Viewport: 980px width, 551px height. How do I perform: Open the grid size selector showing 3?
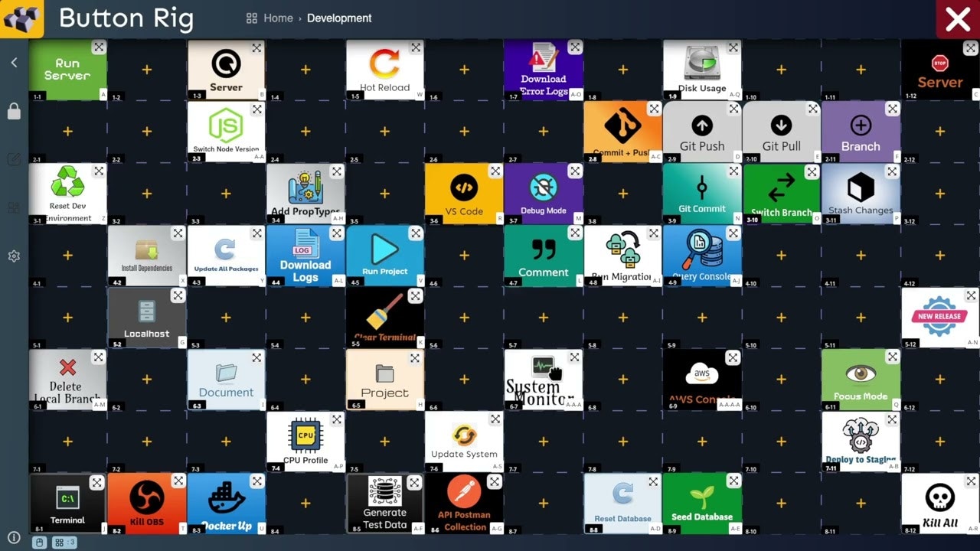[x=64, y=543]
